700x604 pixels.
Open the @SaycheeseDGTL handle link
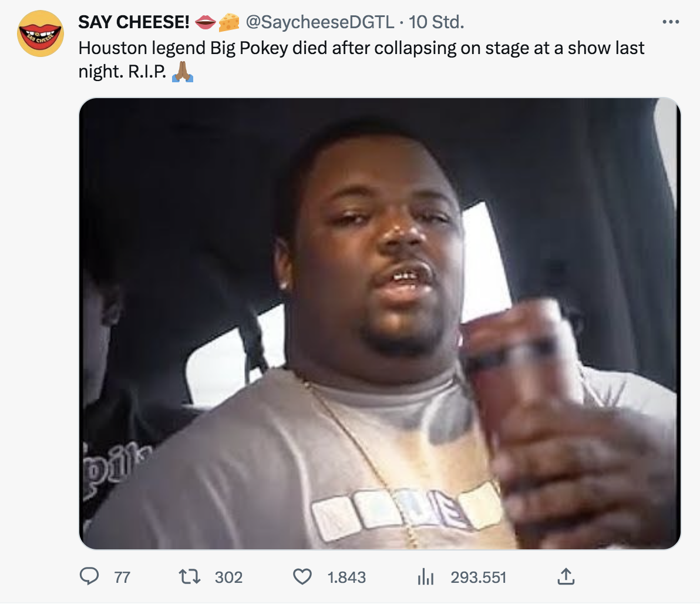319,22
